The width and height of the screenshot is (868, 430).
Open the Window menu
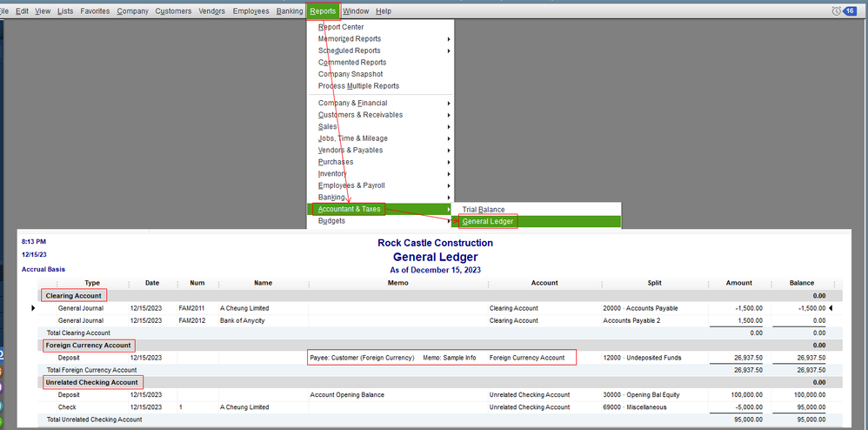point(356,11)
